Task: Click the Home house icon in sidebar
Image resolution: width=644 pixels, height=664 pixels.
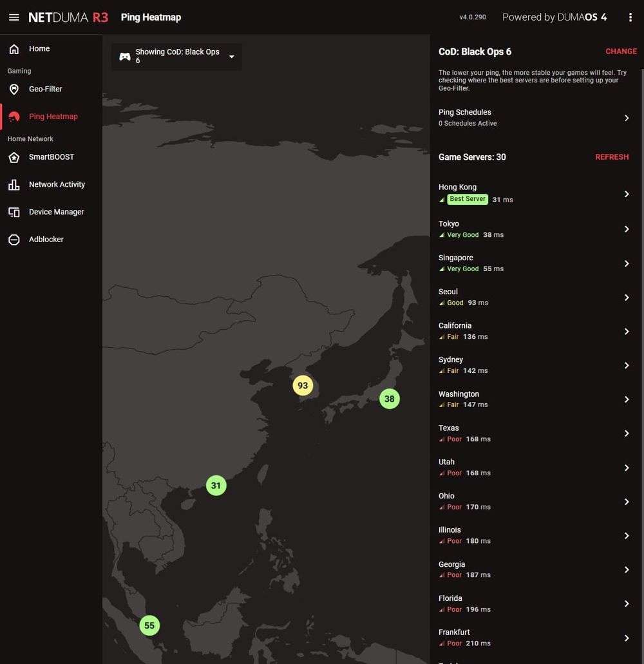Action: 14,49
